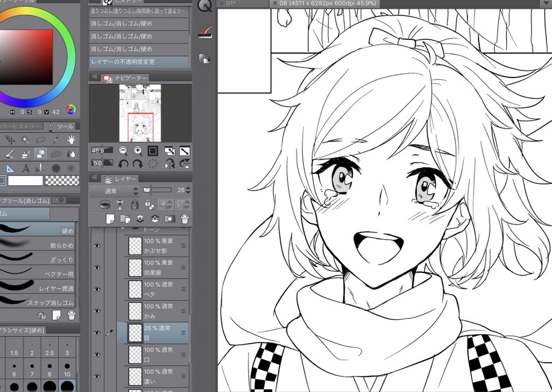
Task: Hide the かみ layer
Action: [x=97, y=311]
